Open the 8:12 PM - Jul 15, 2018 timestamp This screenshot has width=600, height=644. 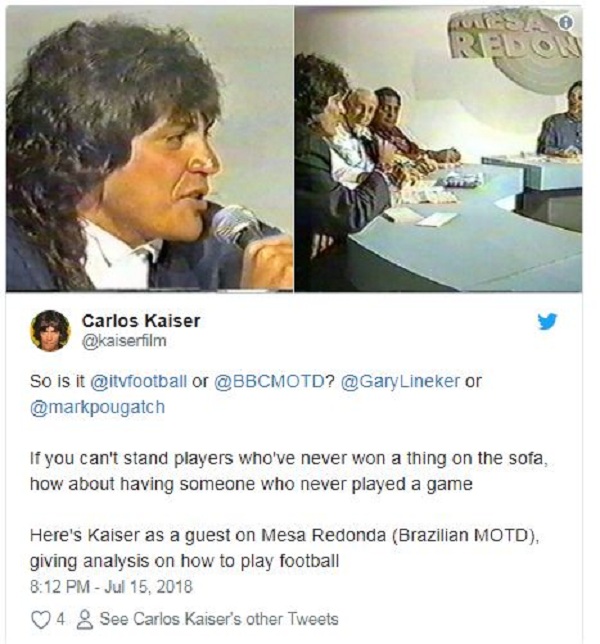click(111, 586)
